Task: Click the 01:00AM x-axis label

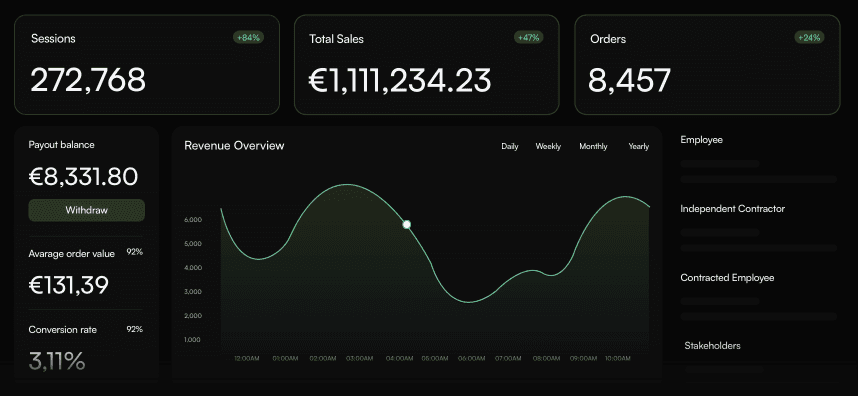Action: (285, 359)
